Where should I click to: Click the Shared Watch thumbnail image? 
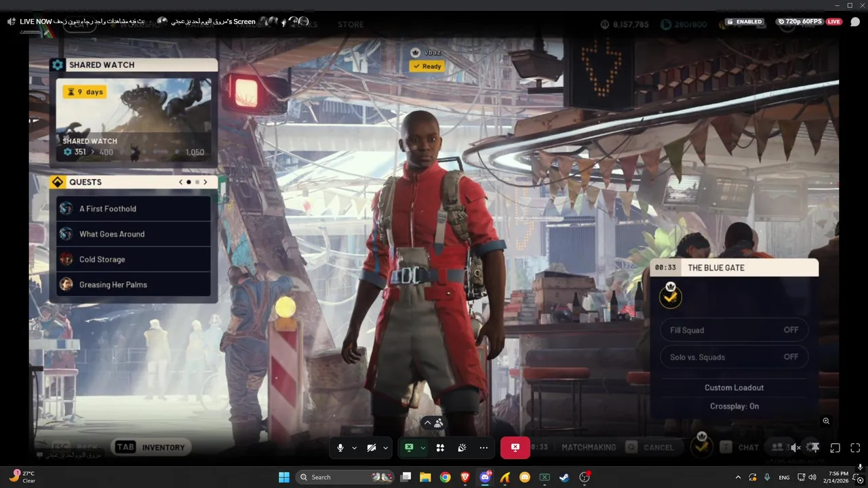[x=134, y=119]
